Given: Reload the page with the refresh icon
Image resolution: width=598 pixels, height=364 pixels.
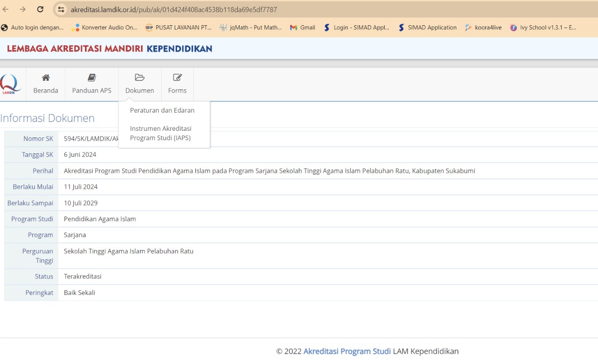Looking at the screenshot, I should click(40, 9).
